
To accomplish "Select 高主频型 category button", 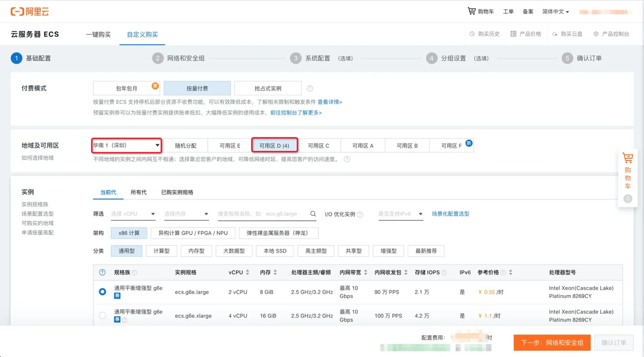I will 316,251.
